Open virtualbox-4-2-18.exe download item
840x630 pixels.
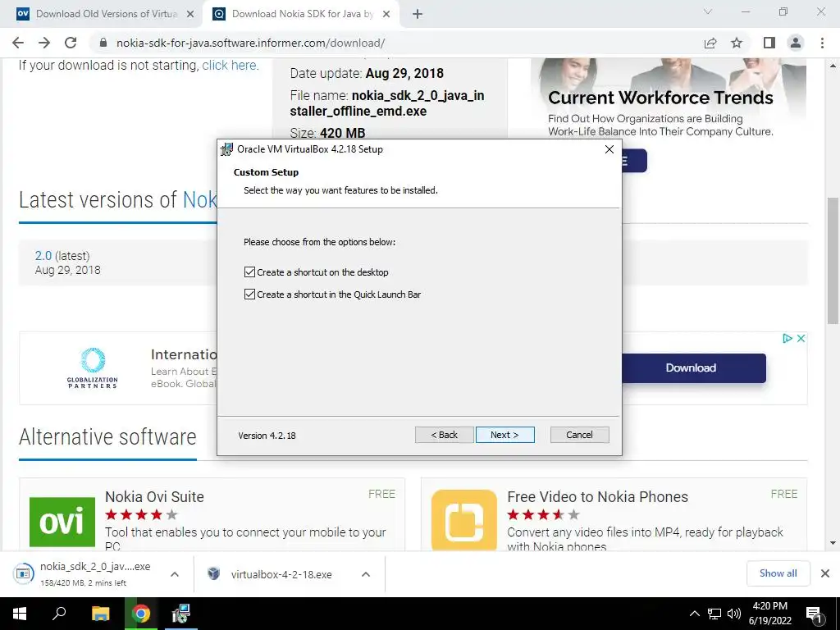tap(269, 574)
